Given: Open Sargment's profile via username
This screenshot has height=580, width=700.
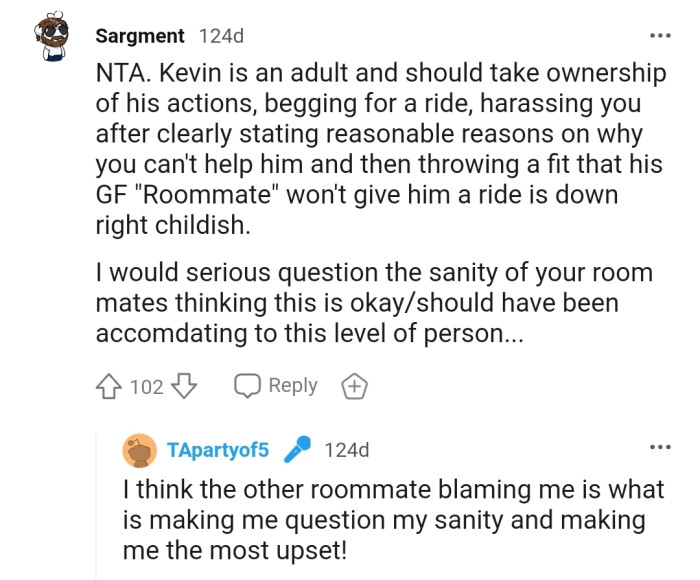Looking at the screenshot, I should [x=140, y=36].
